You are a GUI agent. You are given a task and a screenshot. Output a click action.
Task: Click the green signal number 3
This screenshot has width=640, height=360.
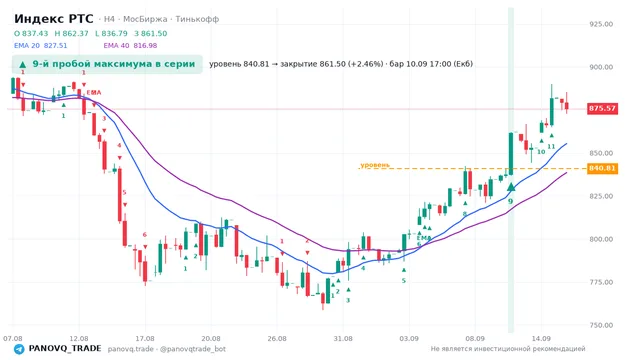point(348,300)
